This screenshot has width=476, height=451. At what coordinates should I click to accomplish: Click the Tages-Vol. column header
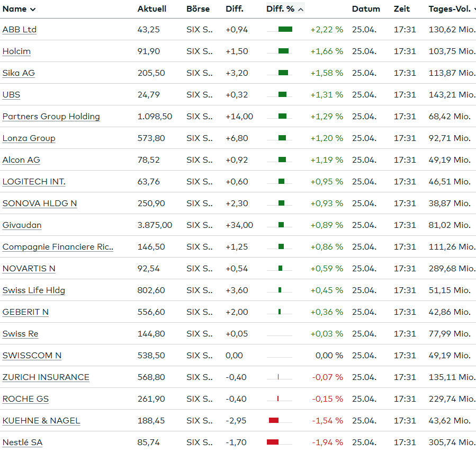pyautogui.click(x=451, y=9)
